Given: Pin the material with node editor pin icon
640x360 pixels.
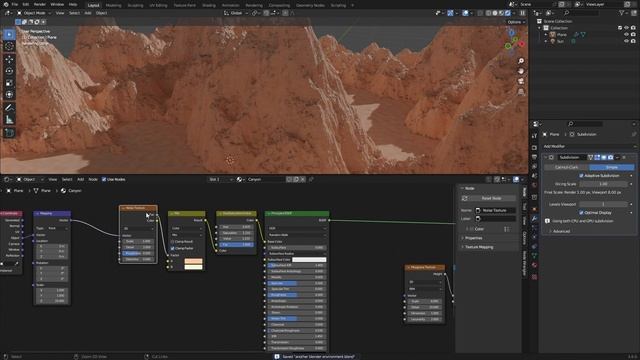Looking at the screenshot, I should (x=311, y=179).
